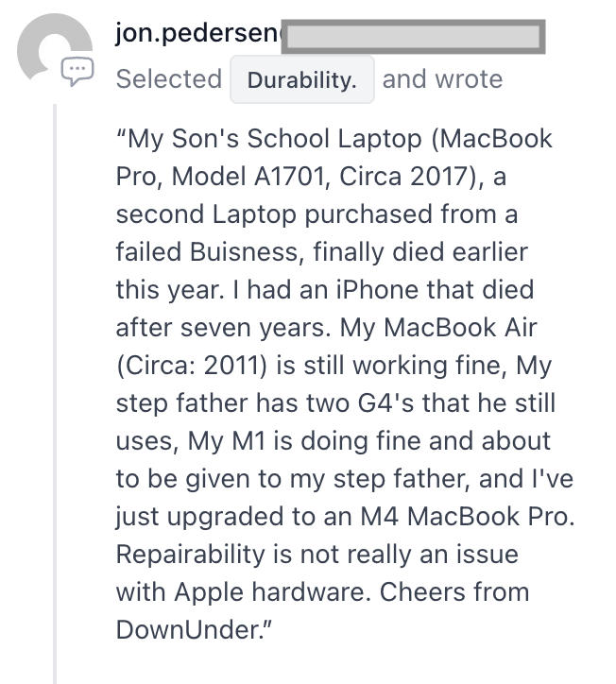Click the gray user avatar placeholder

click(x=55, y=50)
